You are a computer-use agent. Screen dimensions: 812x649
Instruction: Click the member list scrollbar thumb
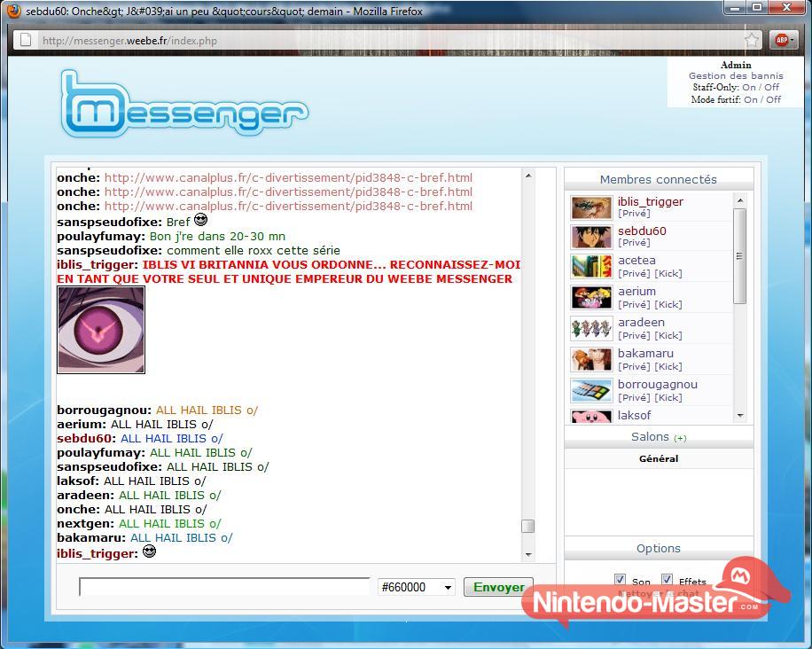740,256
